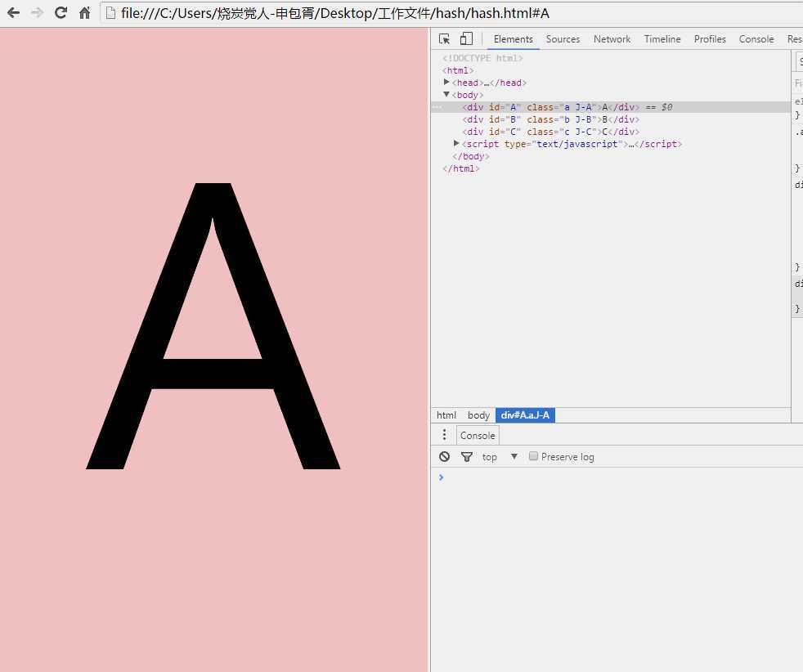Screen dimensions: 803x672
Task: Clear the console with the ban icon
Action: click(445, 456)
